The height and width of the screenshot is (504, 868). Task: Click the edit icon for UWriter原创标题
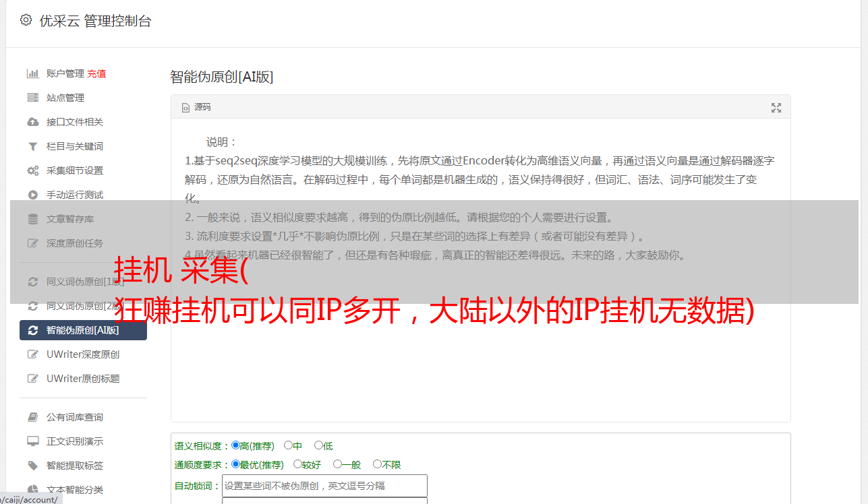pyautogui.click(x=32, y=379)
